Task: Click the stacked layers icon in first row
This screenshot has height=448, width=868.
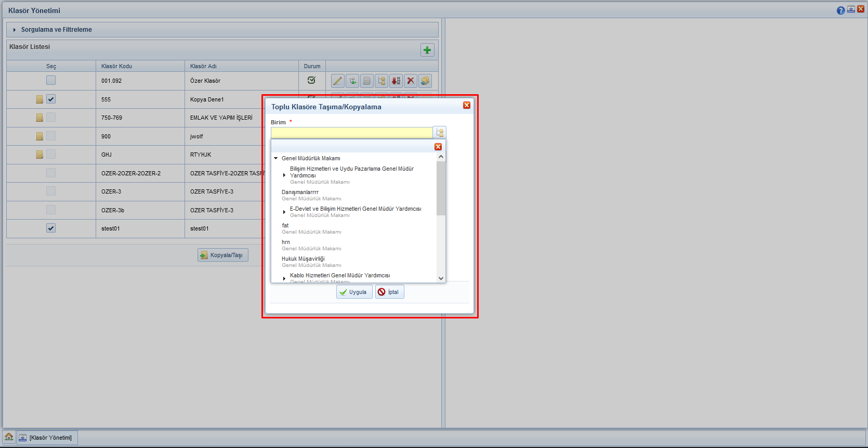Action: coord(367,81)
